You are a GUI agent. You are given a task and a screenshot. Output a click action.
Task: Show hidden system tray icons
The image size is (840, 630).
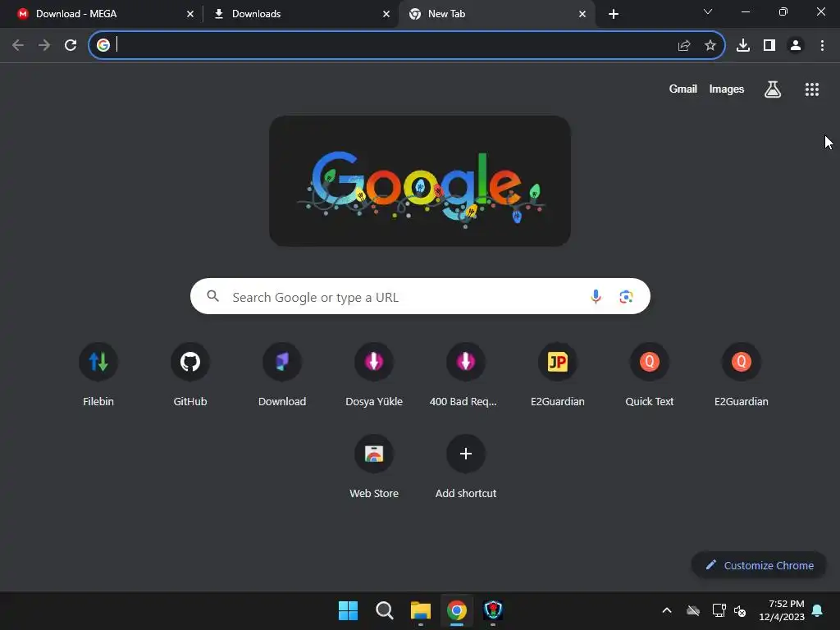(x=667, y=610)
